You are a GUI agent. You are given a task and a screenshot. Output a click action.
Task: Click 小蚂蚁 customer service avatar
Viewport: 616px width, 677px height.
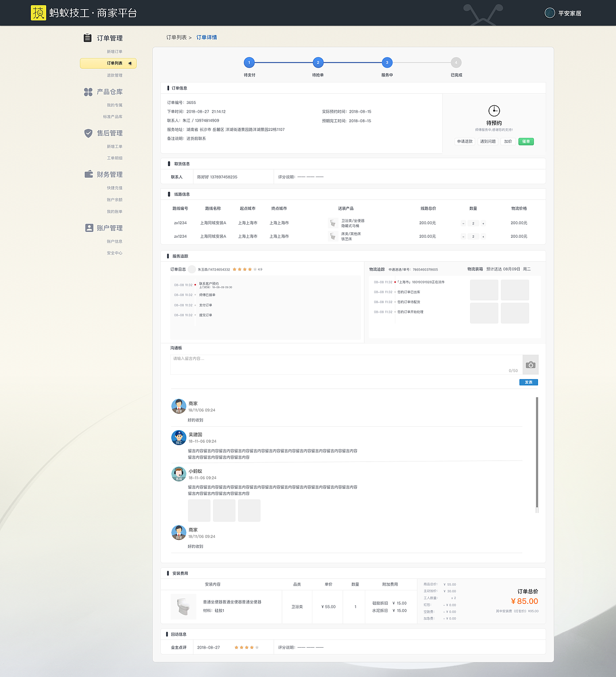pyautogui.click(x=179, y=474)
